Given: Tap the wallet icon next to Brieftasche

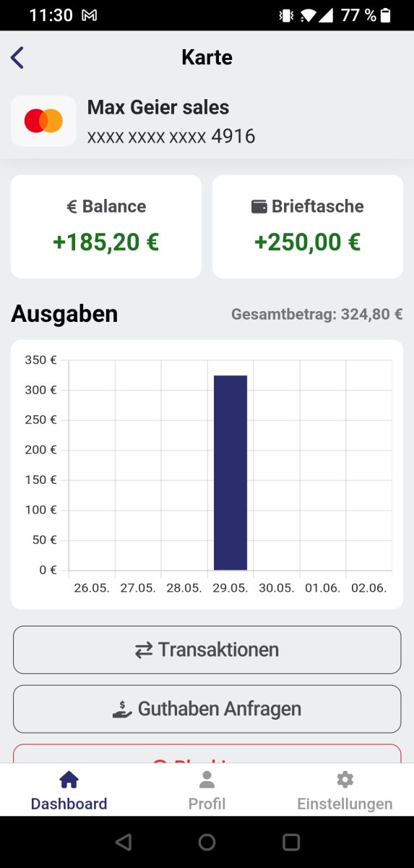Looking at the screenshot, I should [259, 207].
